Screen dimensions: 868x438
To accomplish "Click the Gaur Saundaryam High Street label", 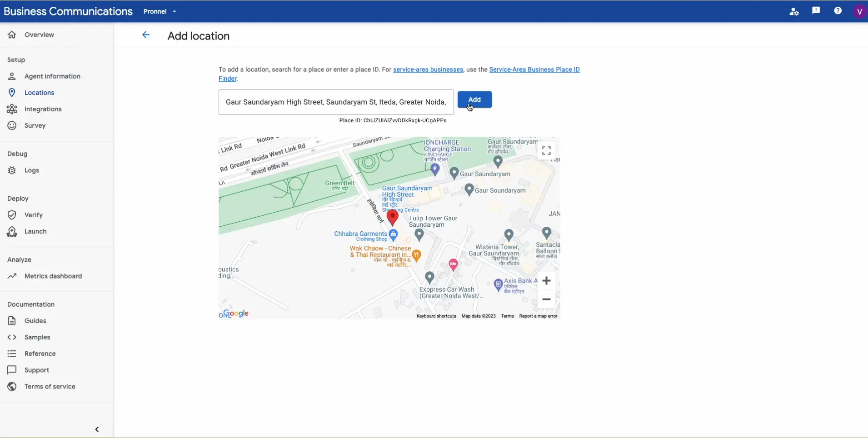I will pos(407,191).
